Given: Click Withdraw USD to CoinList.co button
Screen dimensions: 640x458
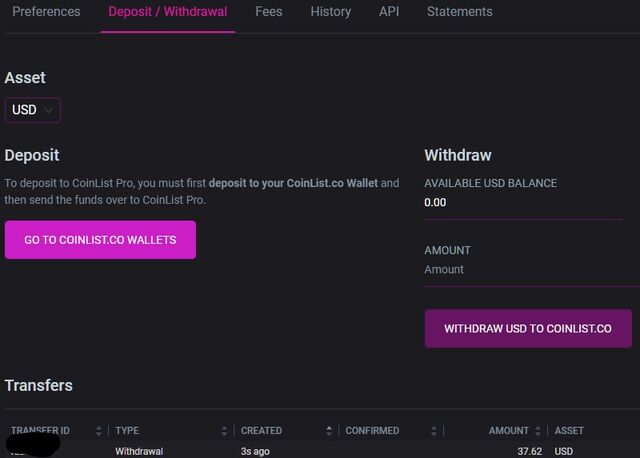Looking at the screenshot, I should pos(528,329).
